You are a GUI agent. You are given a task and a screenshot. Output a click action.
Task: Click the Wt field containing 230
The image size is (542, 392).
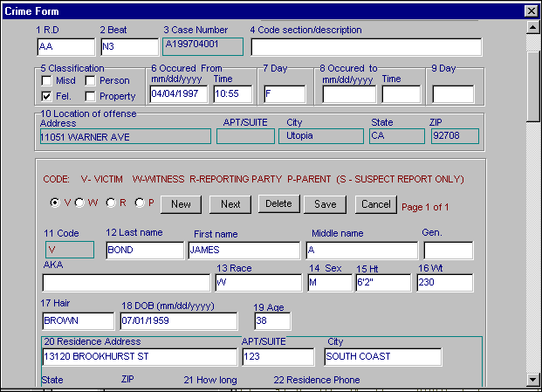point(445,283)
